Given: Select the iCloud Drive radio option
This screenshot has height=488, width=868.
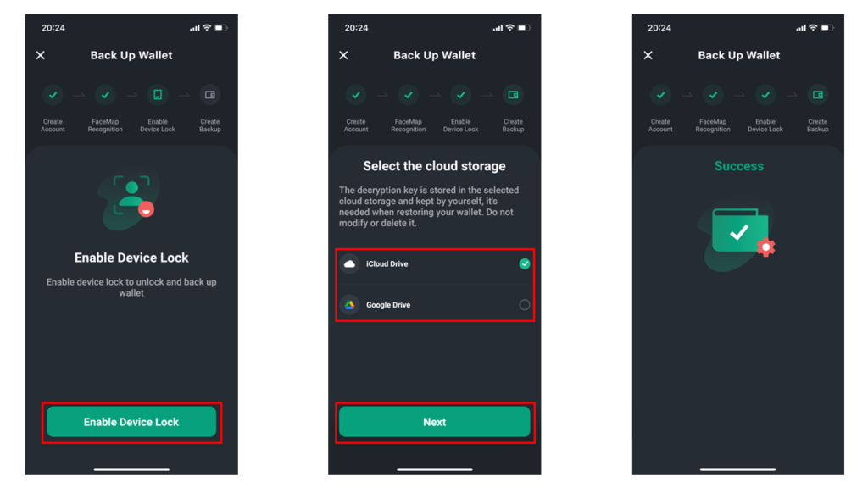Looking at the screenshot, I should point(524,264).
